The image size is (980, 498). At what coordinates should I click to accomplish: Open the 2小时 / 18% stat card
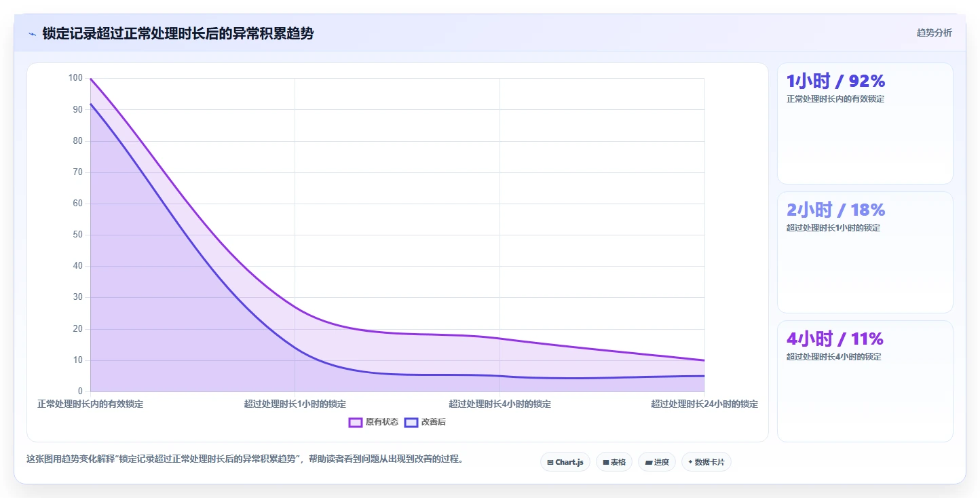[865, 252]
